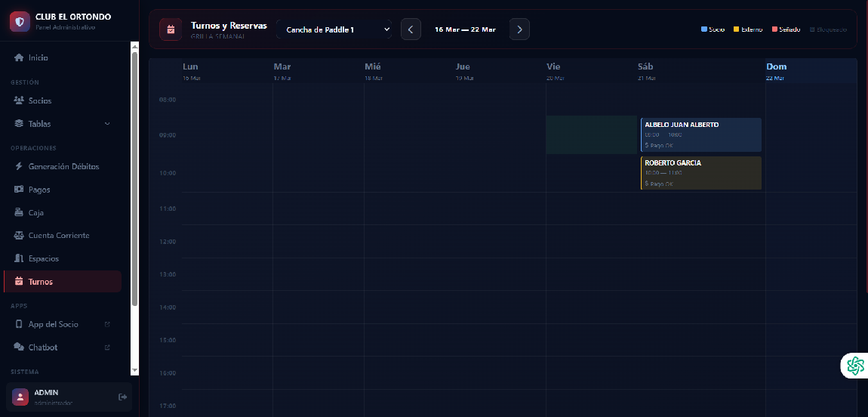Expand the Tablas submenu
Viewport: 868px width, 417px height.
[x=107, y=124]
